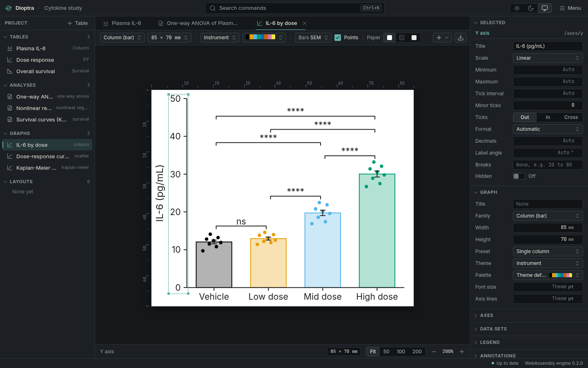Screen dimensions: 588x368
Task: Switch to One-way ANOVA tab
Action: (x=198, y=23)
